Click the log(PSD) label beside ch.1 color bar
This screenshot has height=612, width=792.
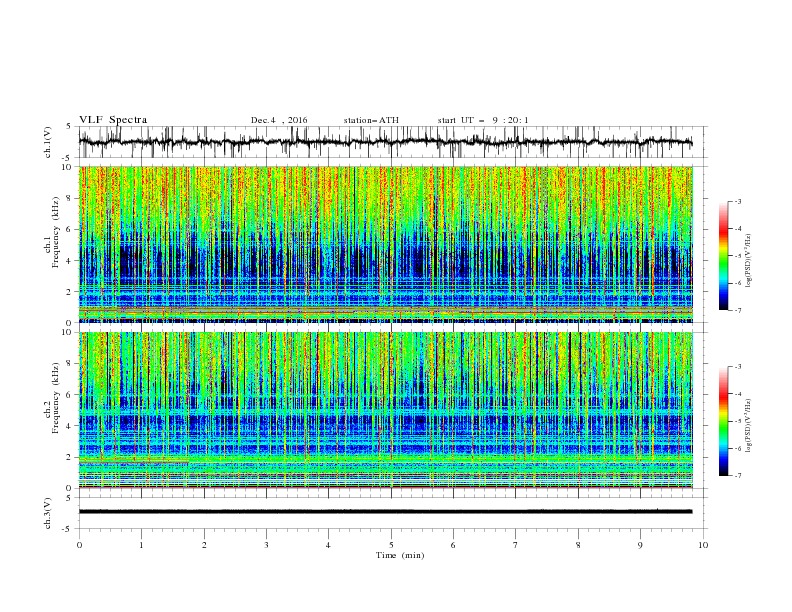click(749, 261)
